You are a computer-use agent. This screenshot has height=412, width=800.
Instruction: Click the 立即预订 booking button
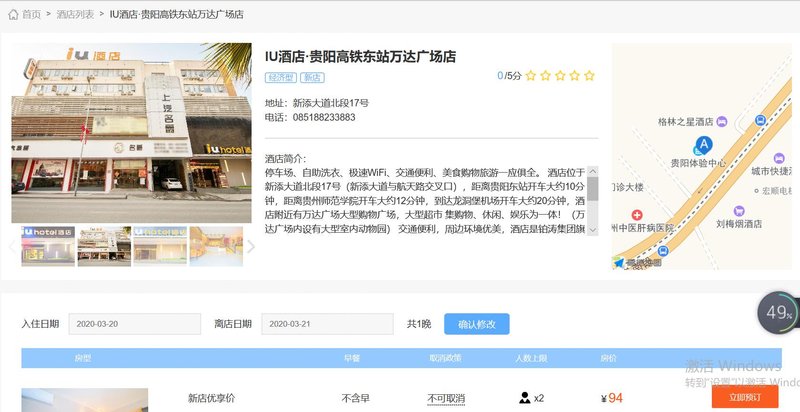744,398
